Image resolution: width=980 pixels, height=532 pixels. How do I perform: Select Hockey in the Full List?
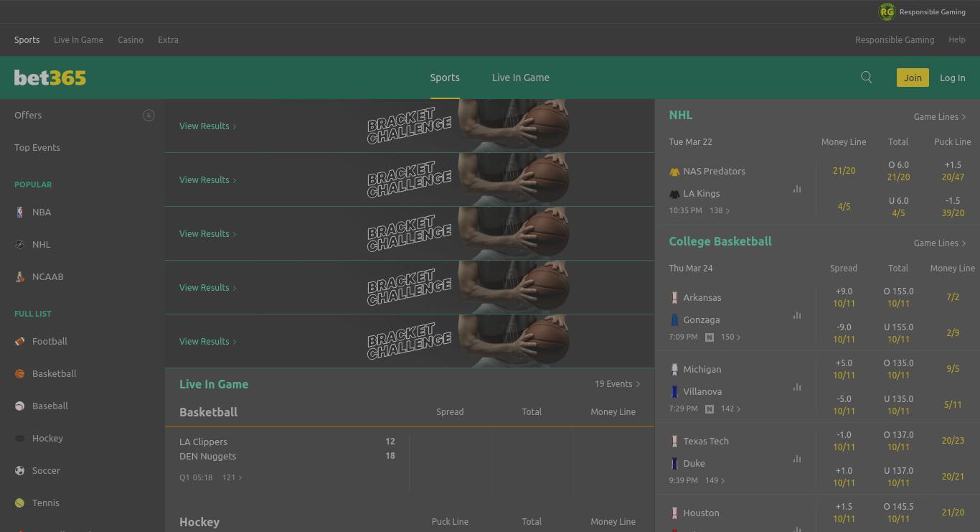(47, 438)
